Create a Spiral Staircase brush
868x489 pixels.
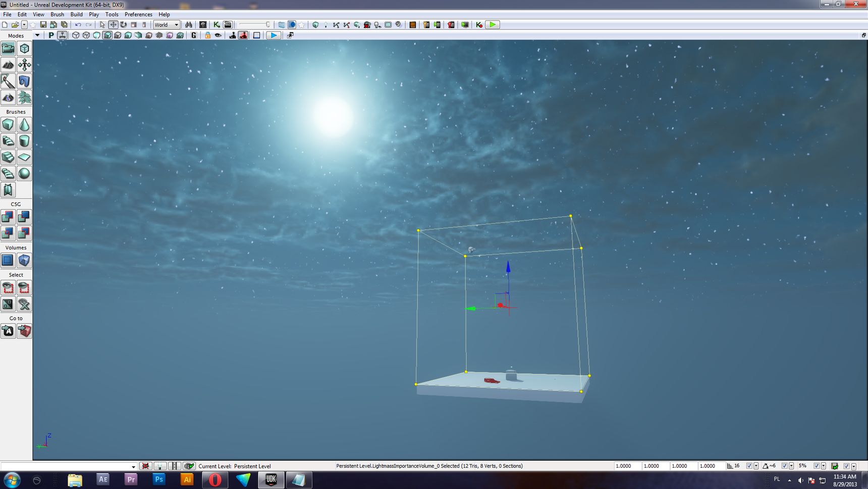tap(8, 173)
